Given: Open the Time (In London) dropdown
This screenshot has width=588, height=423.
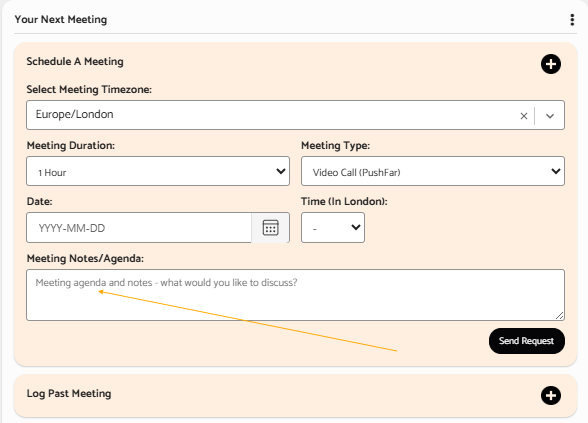Looking at the screenshot, I should [333, 228].
